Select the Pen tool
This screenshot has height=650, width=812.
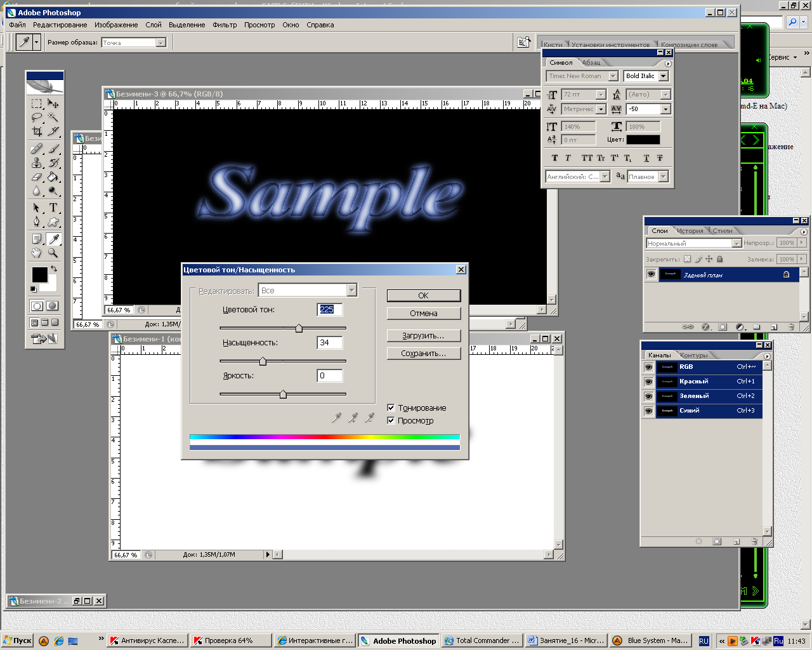coord(37,222)
